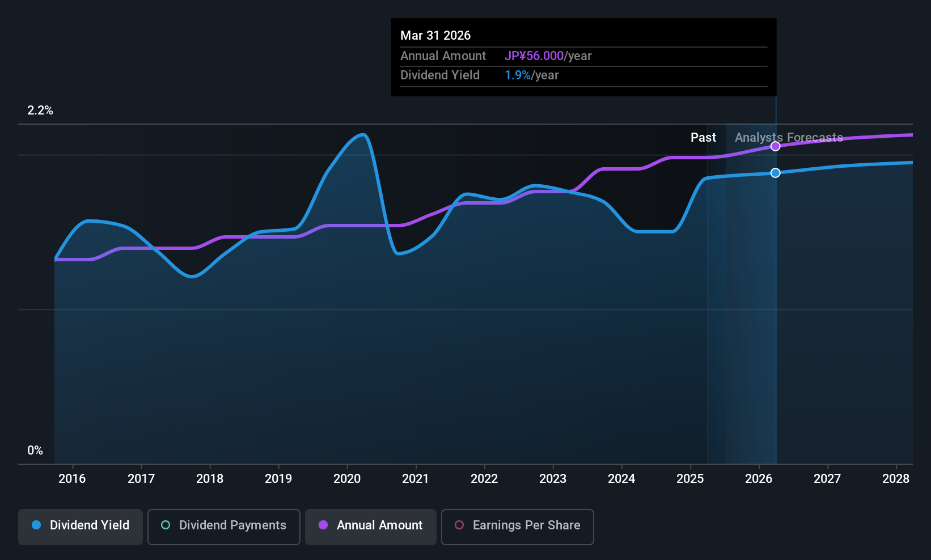Click the 2020 x-axis label
Screen dimensions: 931x560
[347, 478]
